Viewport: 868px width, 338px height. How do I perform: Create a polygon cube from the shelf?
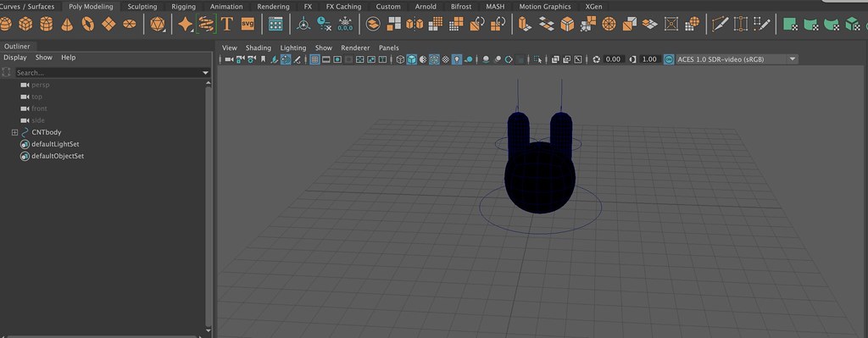coord(25,24)
